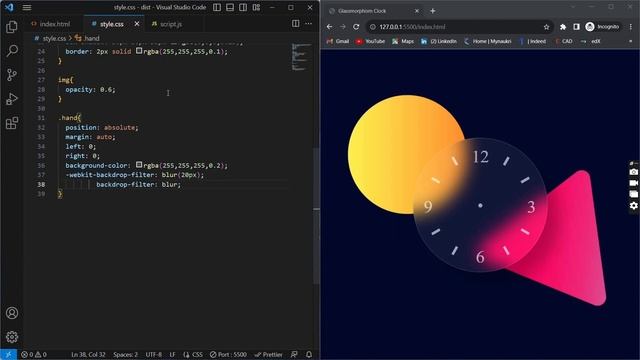Open the Manage gear menu in VS Code
This screenshot has height=360, width=640.
(12, 337)
